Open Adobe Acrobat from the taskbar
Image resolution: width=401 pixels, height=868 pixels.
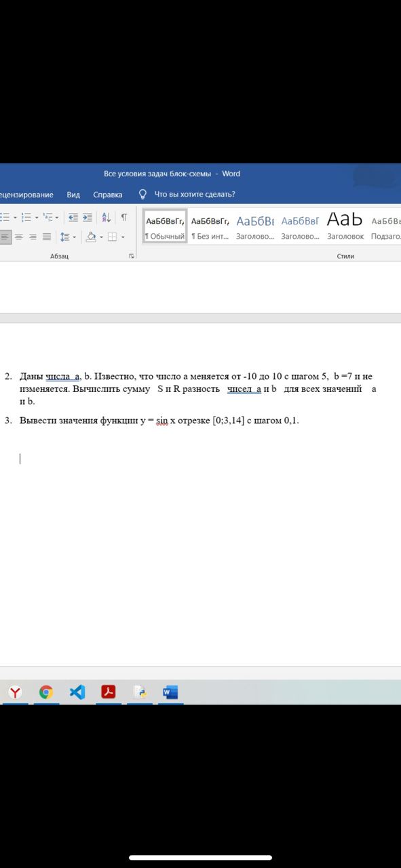pos(109,692)
